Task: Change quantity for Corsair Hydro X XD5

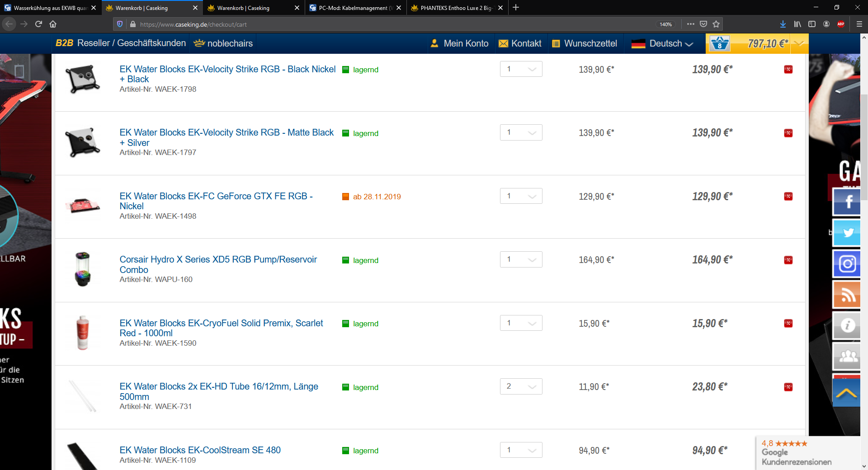Action: click(x=521, y=259)
